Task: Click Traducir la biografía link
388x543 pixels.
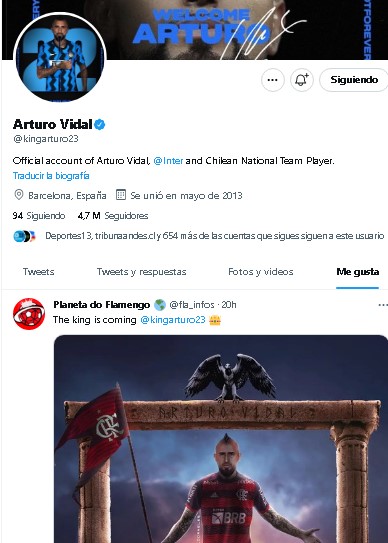Action: [51, 176]
